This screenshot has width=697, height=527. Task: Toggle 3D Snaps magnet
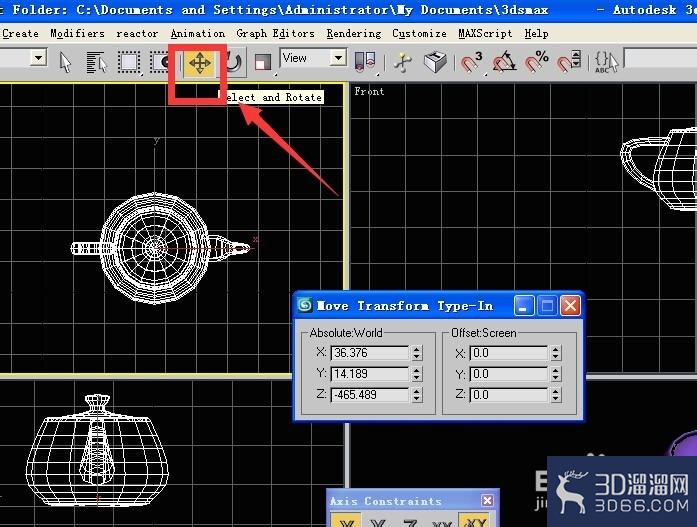click(471, 62)
